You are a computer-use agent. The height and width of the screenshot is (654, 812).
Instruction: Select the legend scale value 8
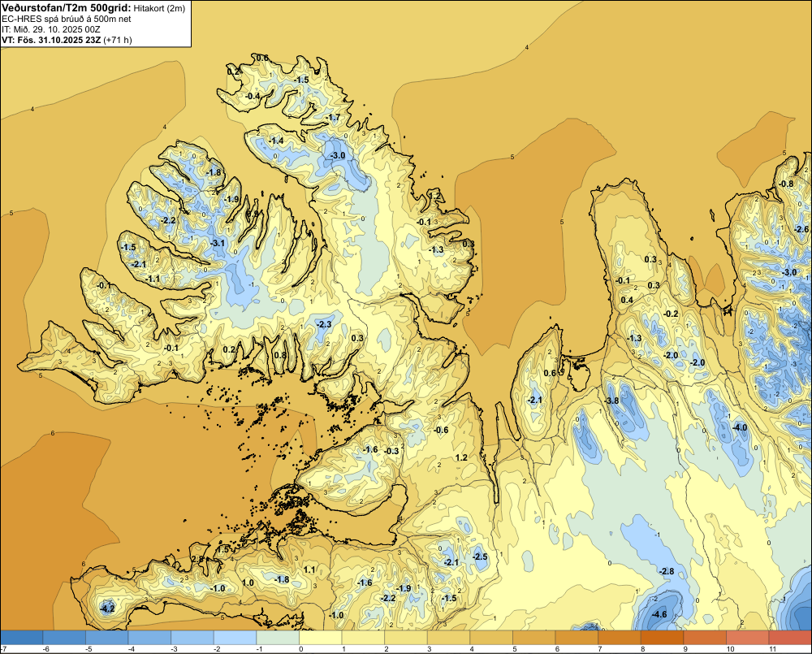(x=642, y=649)
